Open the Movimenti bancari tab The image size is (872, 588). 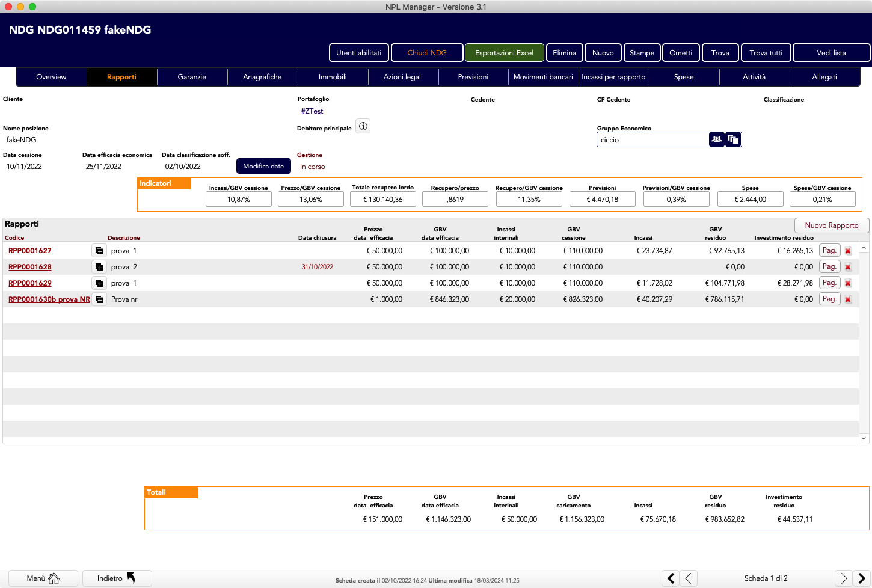coord(543,77)
